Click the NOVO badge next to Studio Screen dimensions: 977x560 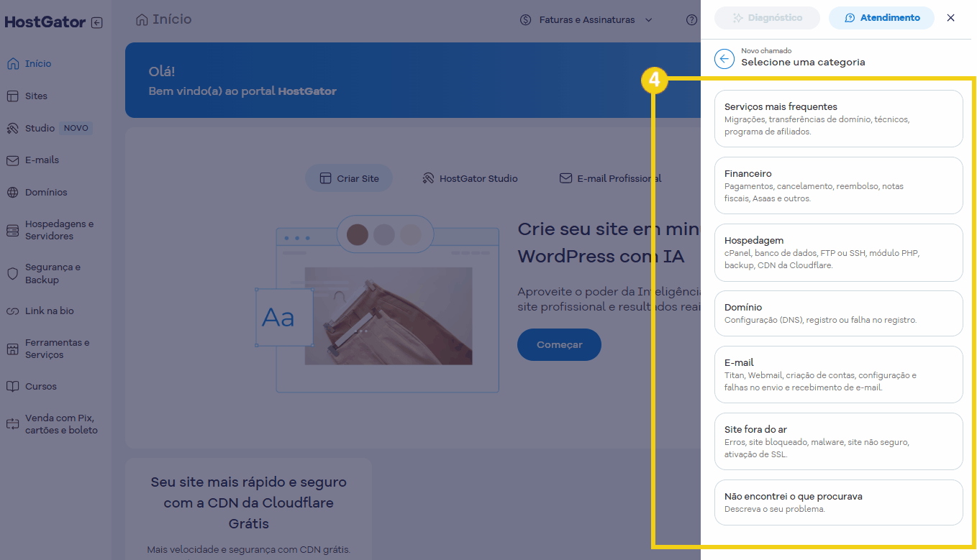click(x=76, y=128)
